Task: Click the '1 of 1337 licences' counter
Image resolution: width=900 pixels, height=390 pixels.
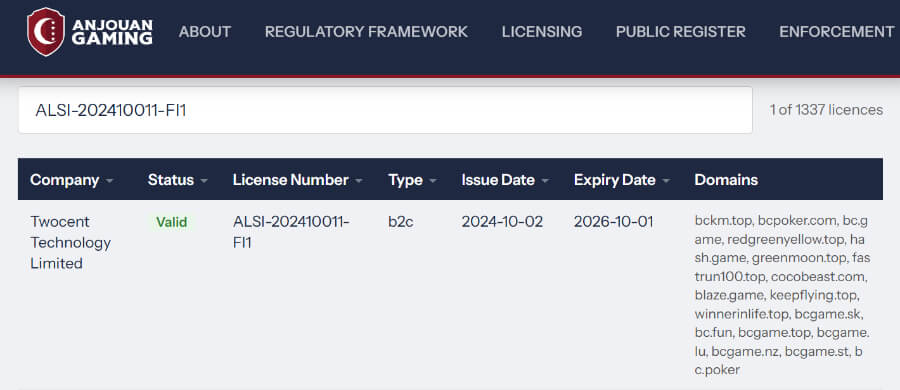Action: point(826,110)
